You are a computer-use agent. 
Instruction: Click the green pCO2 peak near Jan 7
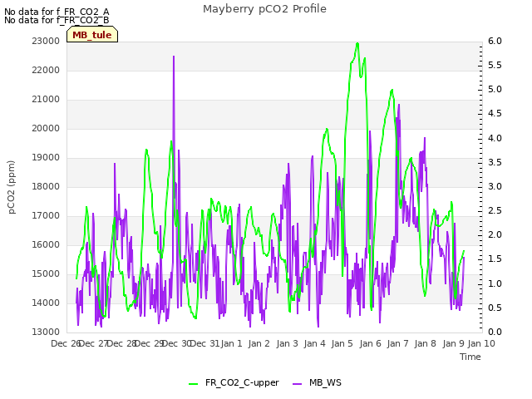pyautogui.click(x=392, y=91)
